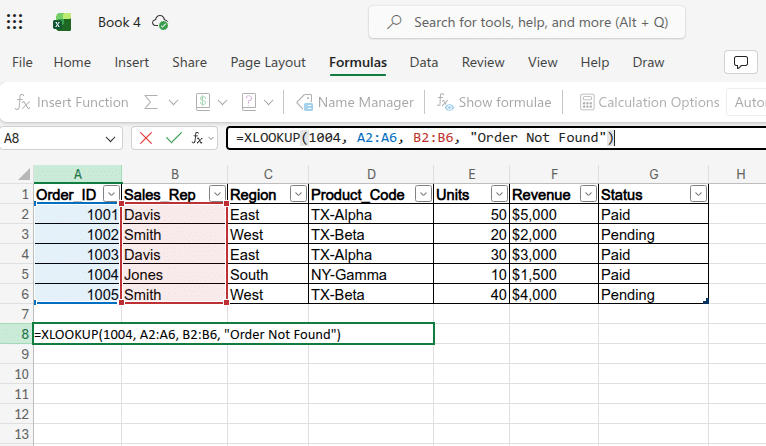The image size is (766, 446).
Task: Select row 8 header
Action: tap(17, 334)
